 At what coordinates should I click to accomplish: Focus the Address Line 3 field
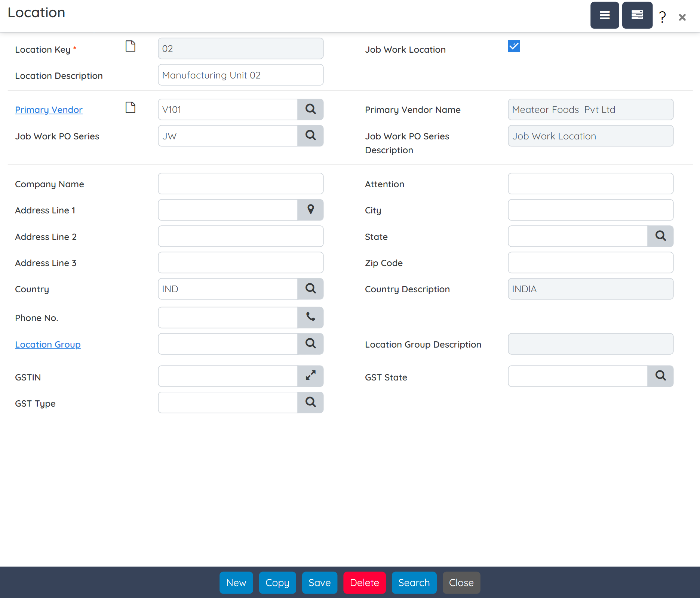pyautogui.click(x=241, y=262)
